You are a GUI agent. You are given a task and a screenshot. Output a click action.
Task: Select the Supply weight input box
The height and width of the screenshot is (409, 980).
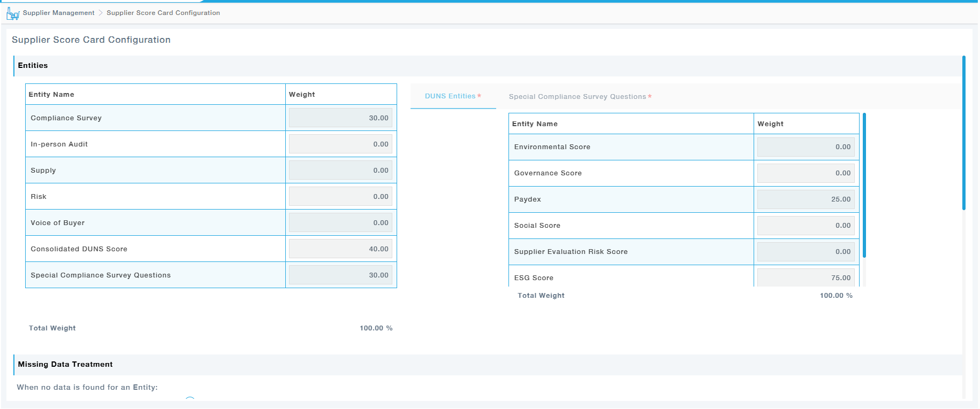(340, 171)
